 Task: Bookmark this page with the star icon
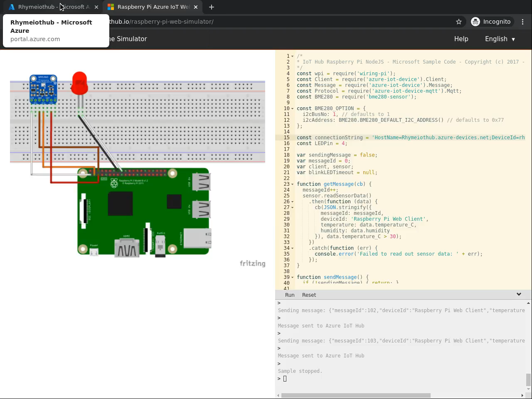pyautogui.click(x=459, y=22)
